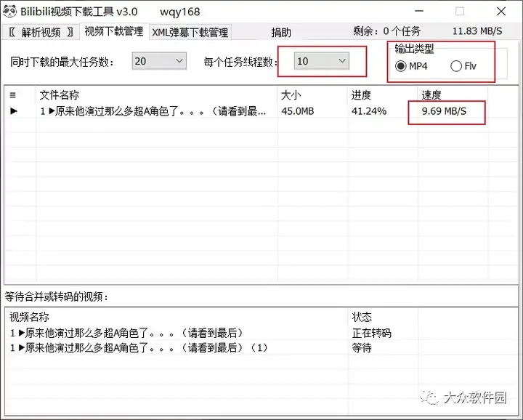Screen dimensions: 523x420
Task: Click the play arrow icon of the first download row
Action: [14, 110]
